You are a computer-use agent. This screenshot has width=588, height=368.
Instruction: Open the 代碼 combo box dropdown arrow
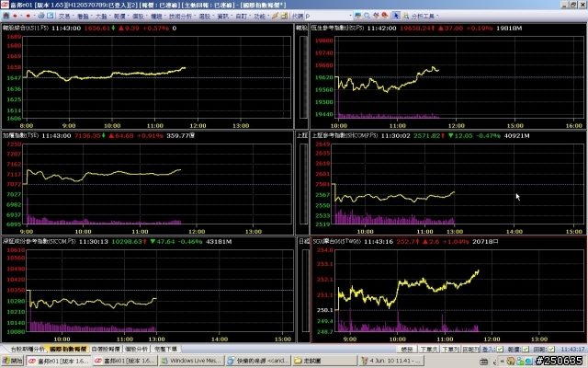[x=351, y=16]
